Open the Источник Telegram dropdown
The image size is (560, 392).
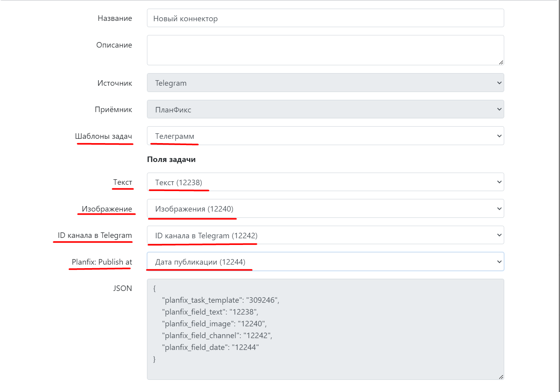click(325, 83)
